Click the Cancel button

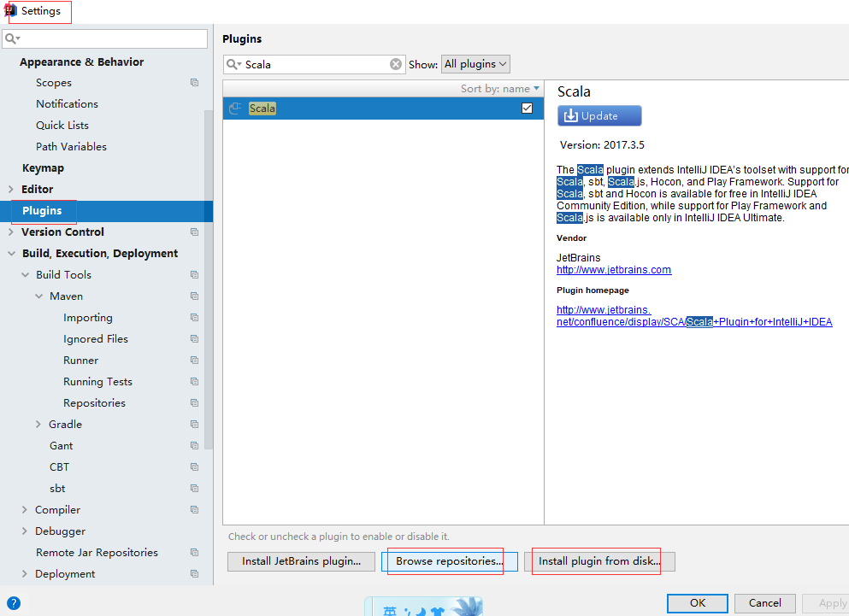click(764, 603)
